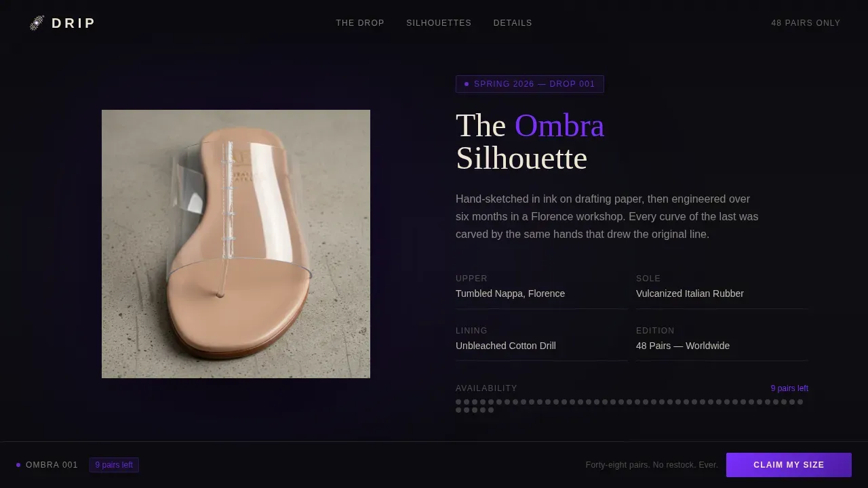The image size is (868, 488).
Task: Click the Unbleached Cotton Drill lining spec
Action: 542,340
